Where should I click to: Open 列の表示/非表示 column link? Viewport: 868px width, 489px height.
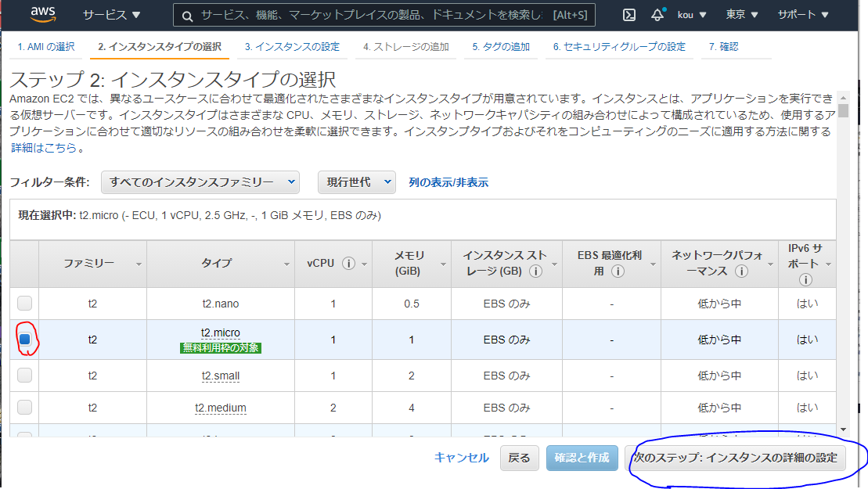coord(448,182)
